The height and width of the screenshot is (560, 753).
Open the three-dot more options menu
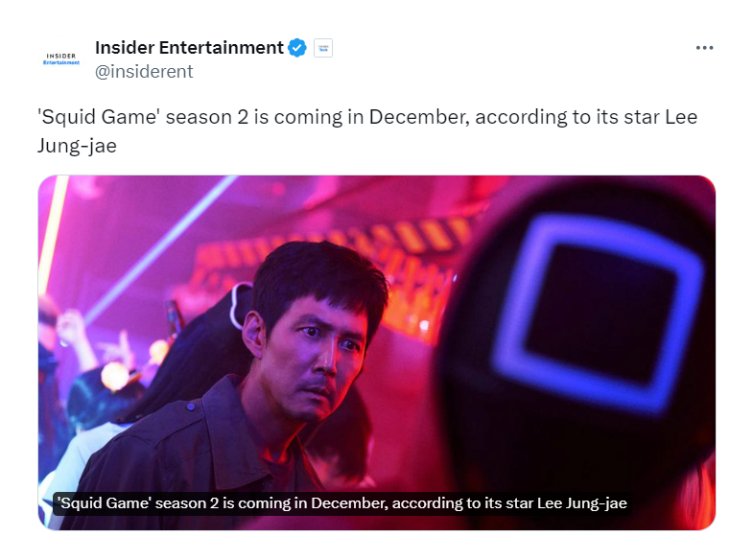point(704,48)
